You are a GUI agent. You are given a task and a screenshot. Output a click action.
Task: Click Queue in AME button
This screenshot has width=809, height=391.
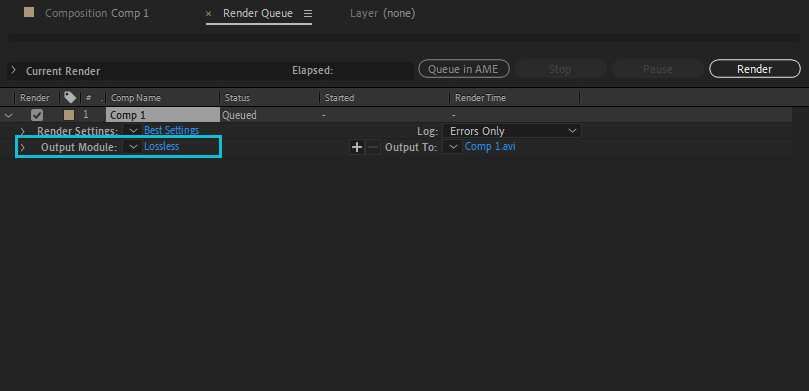click(x=463, y=69)
